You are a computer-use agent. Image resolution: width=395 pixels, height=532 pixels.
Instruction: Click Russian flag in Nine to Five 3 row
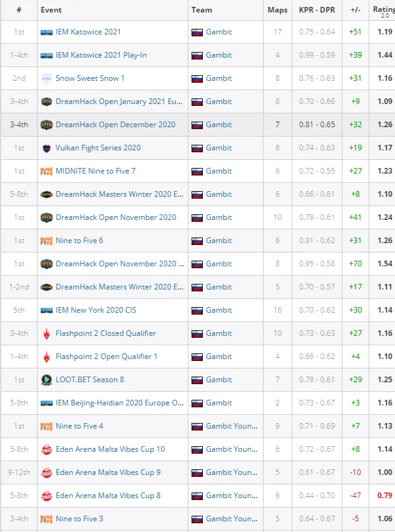click(197, 519)
